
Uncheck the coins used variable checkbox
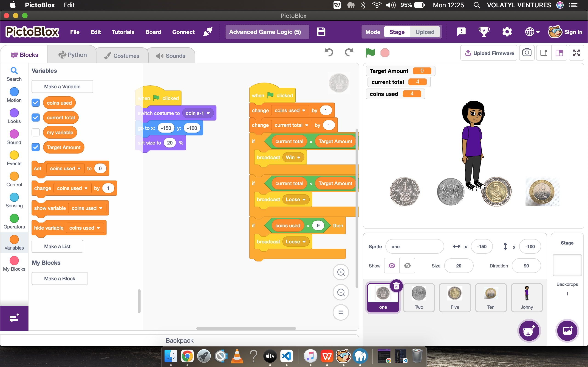(x=36, y=103)
